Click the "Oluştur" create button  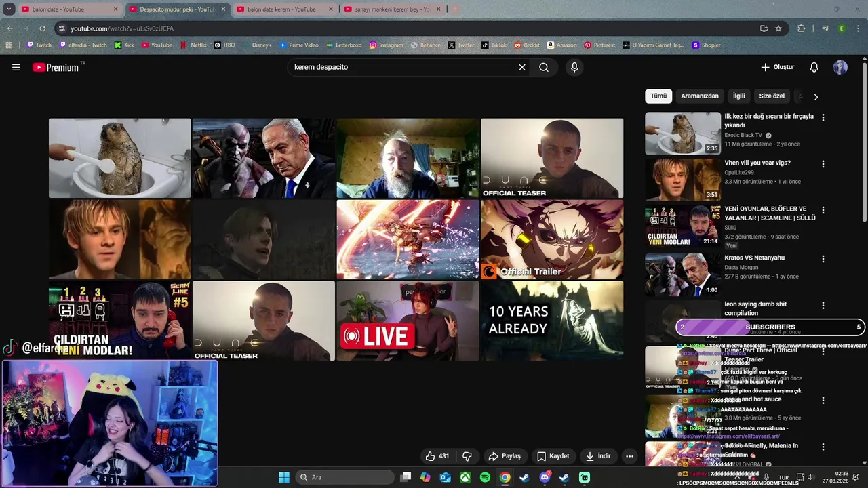pos(777,67)
